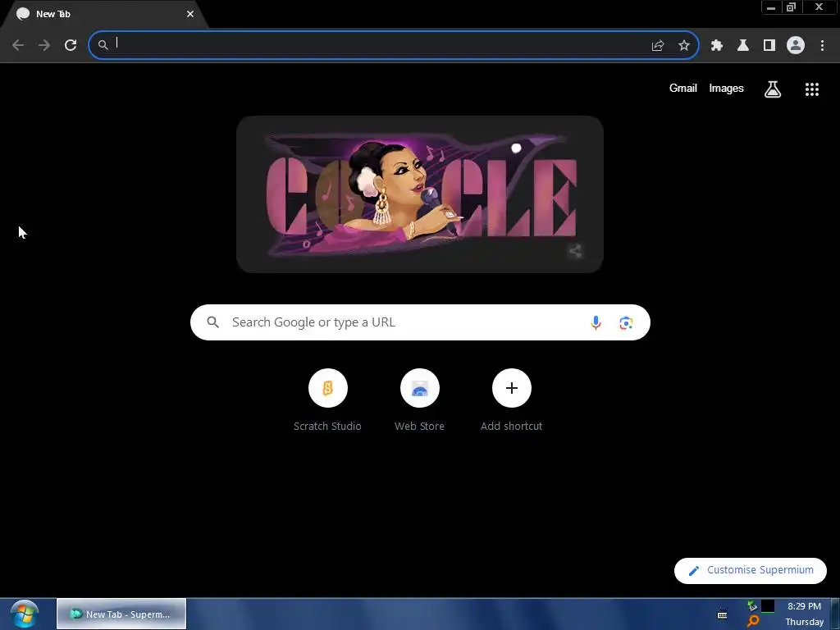Click the Search Google or type a URL box
The width and height of the screenshot is (840, 630).
pyautogui.click(x=420, y=322)
